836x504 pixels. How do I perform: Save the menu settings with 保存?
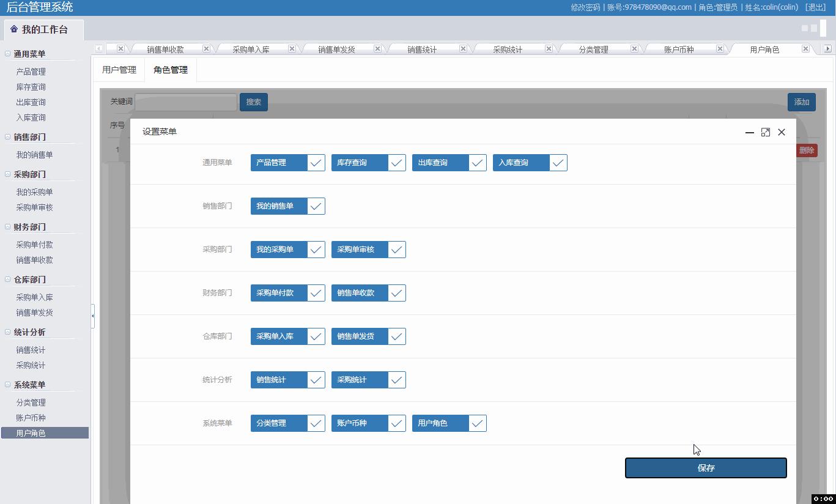pos(706,468)
